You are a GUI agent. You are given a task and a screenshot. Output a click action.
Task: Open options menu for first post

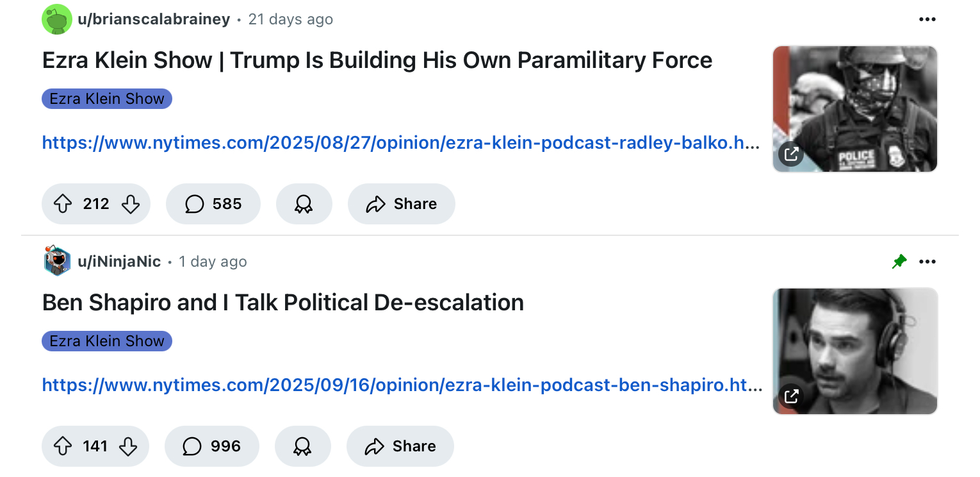pos(927,20)
